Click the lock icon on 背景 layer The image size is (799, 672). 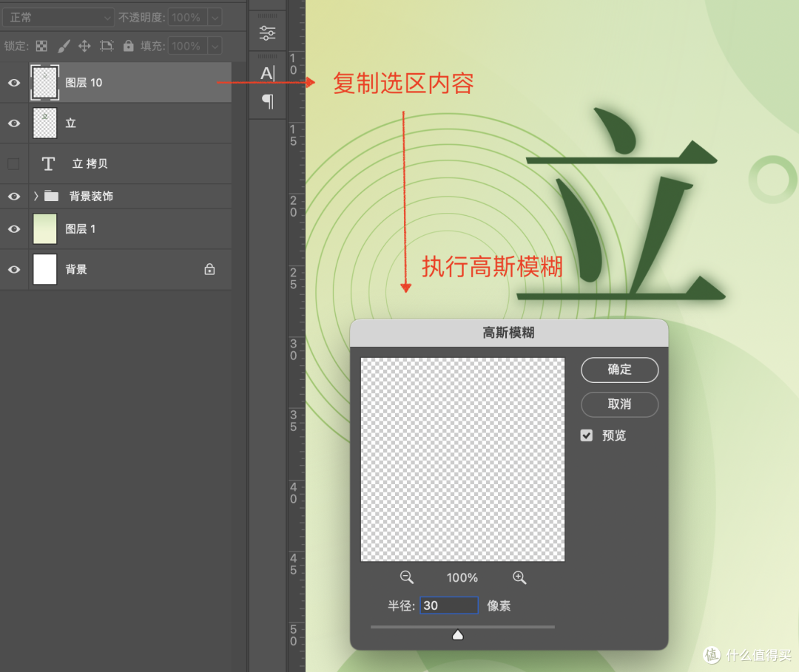click(209, 269)
